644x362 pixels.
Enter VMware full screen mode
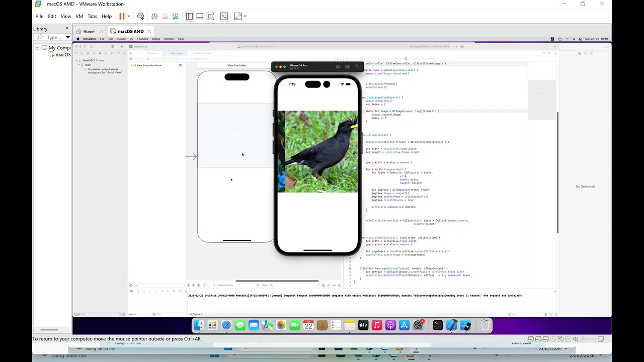pyautogui.click(x=210, y=16)
